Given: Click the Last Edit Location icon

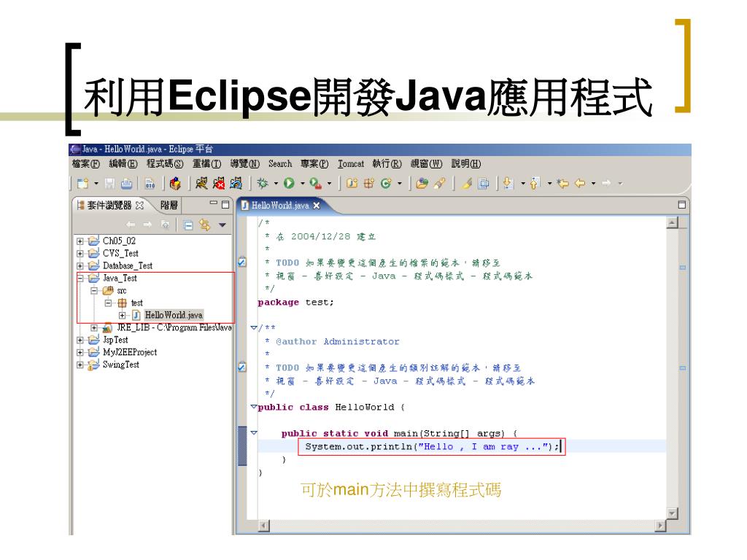Looking at the screenshot, I should (x=562, y=183).
